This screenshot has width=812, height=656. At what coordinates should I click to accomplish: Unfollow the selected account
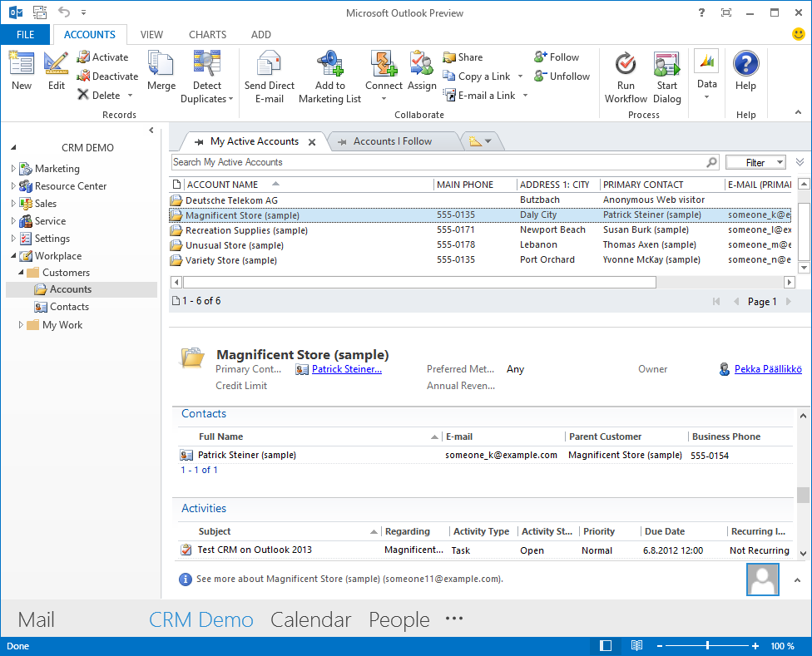pyautogui.click(x=562, y=76)
